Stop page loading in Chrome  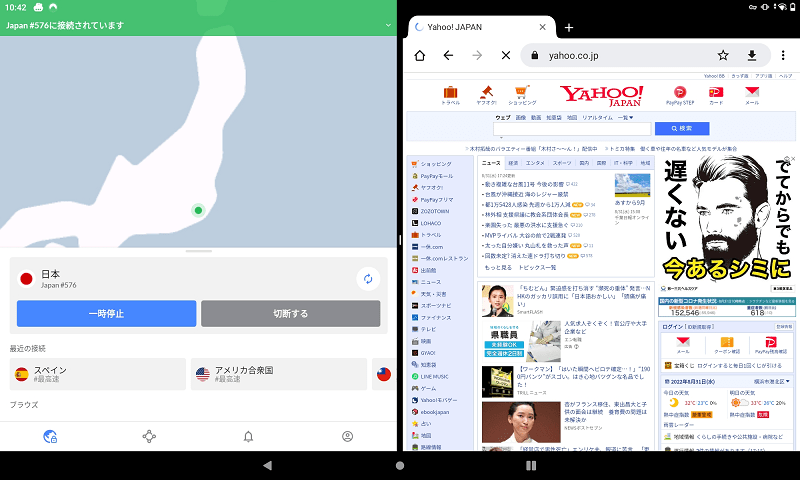pos(506,55)
